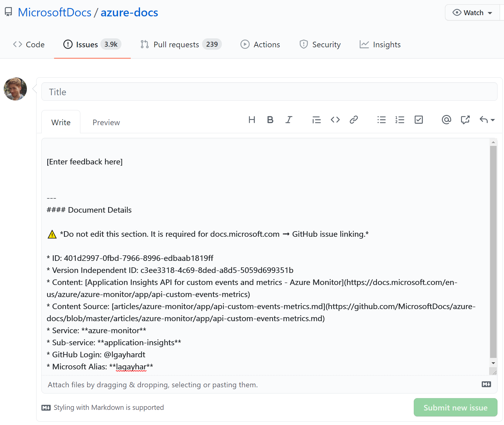This screenshot has width=504, height=425.
Task: Mention a user with the @ icon
Action: pos(447,120)
